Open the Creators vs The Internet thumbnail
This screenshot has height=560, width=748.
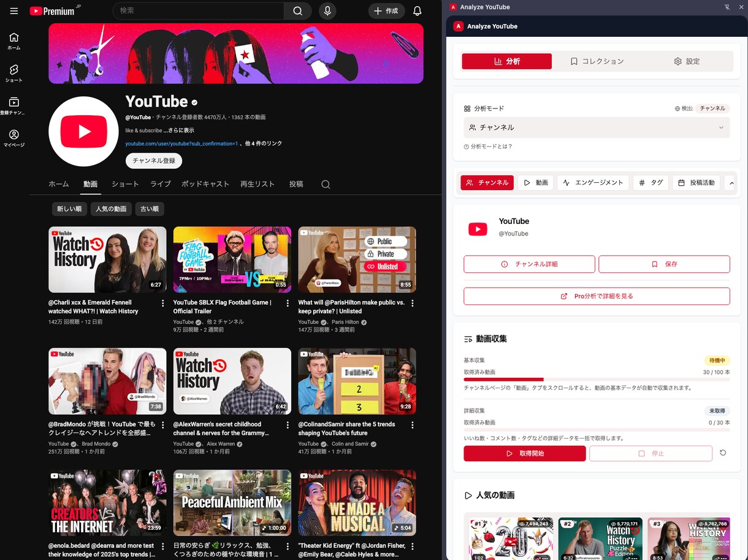[107, 503]
